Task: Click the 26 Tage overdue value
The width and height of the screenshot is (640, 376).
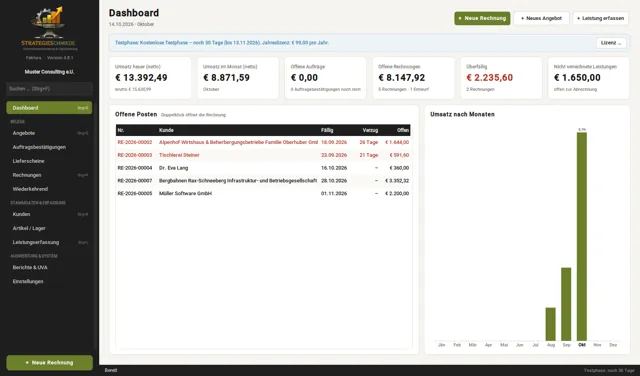Action: (369, 142)
